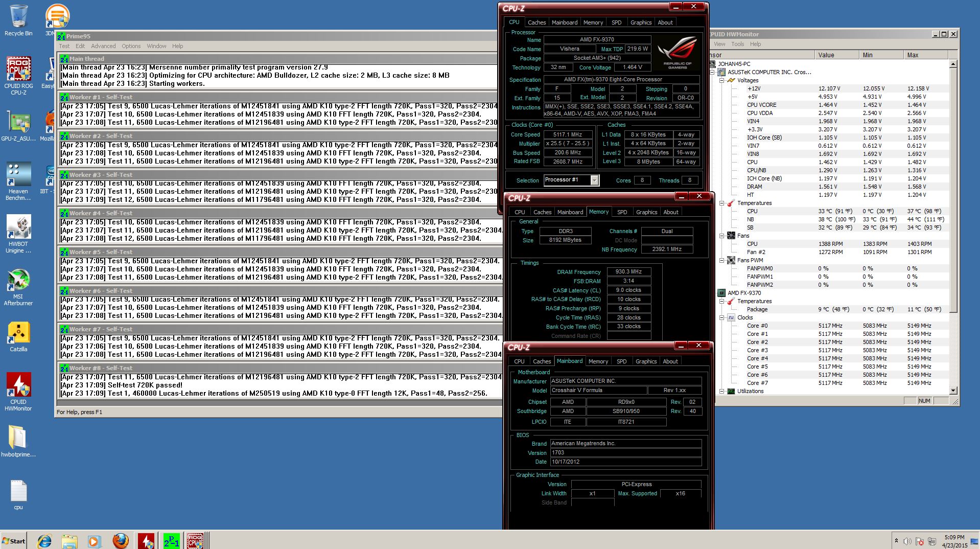Click the Worker #8 Self-Test window icon

pos(64,368)
